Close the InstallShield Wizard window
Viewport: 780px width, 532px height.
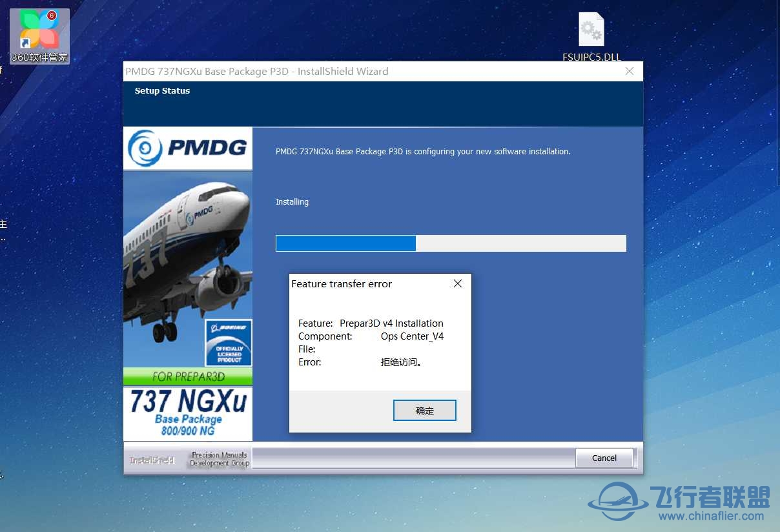pos(630,71)
